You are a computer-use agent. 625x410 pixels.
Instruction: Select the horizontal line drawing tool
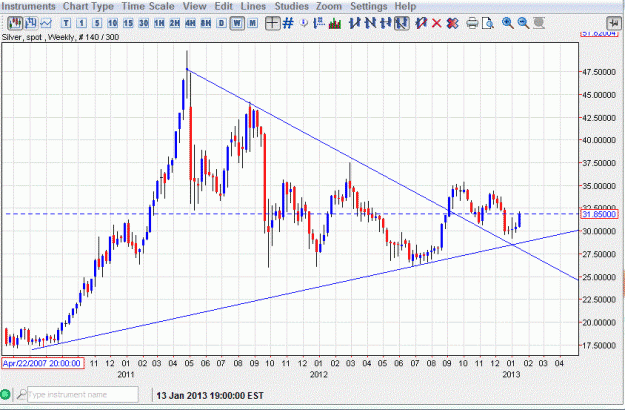(x=385, y=23)
